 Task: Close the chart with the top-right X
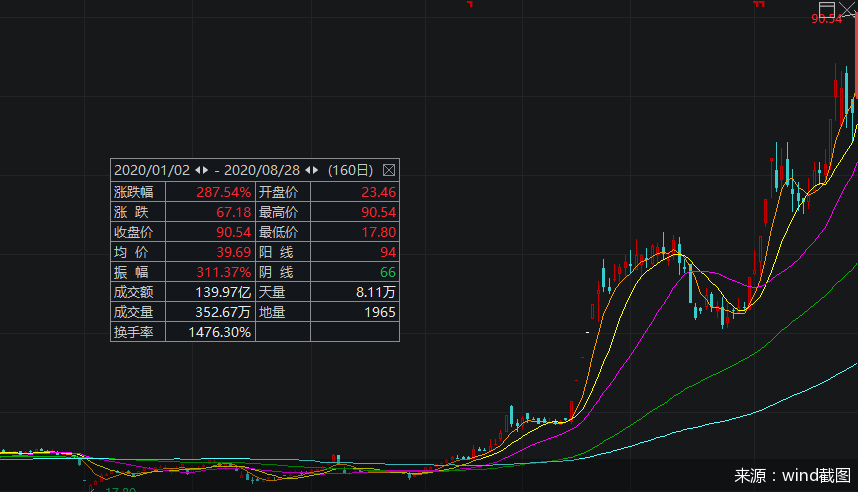point(848,9)
